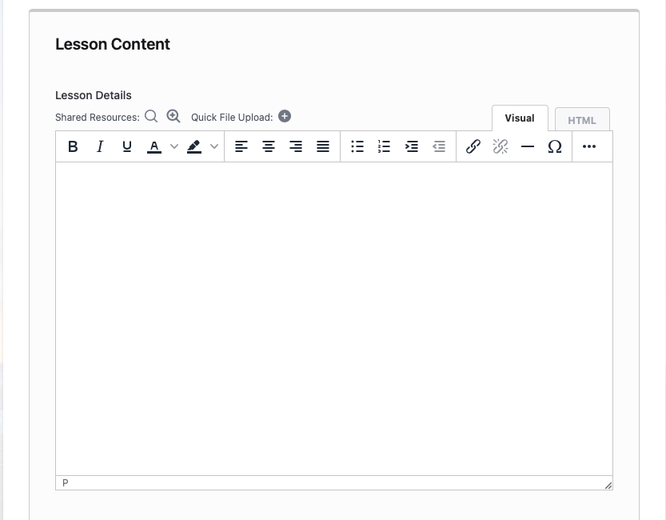Align text to the right

pyautogui.click(x=295, y=147)
